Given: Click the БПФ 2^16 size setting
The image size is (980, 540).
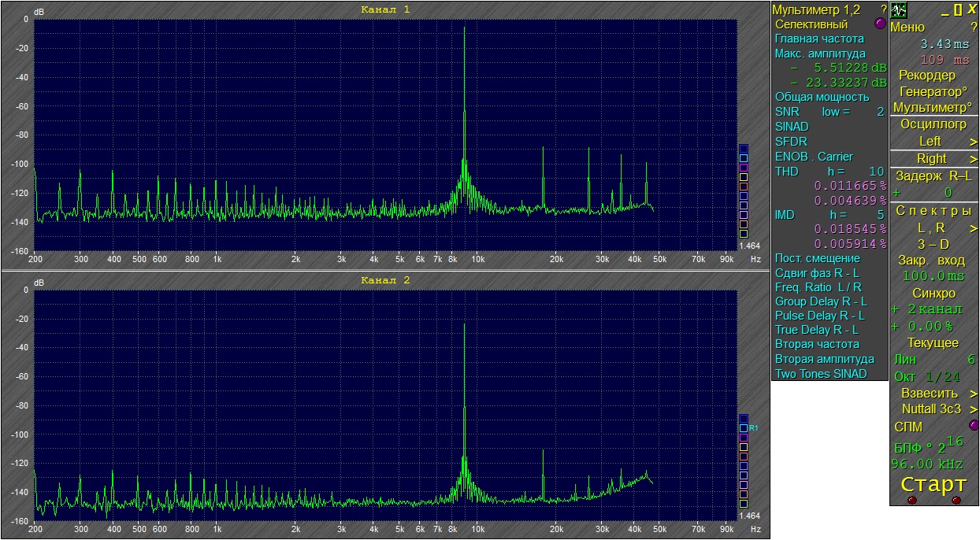Looking at the screenshot, I should click(928, 445).
